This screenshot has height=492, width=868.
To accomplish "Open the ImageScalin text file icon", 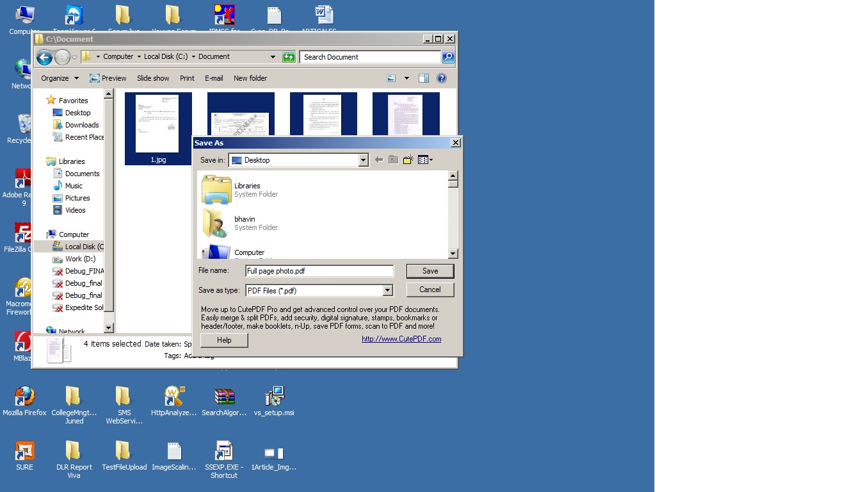I will click(x=173, y=456).
